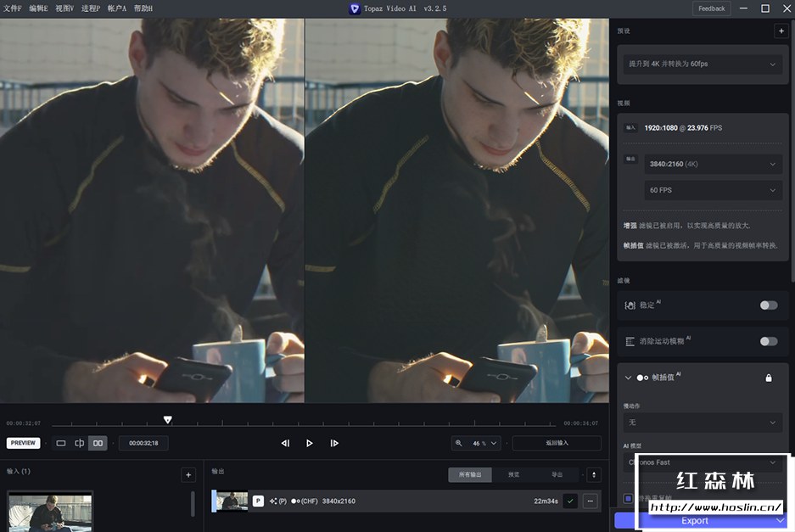Image resolution: width=795 pixels, height=532 pixels.
Task: Click the PREVIEW button
Action: (23, 443)
